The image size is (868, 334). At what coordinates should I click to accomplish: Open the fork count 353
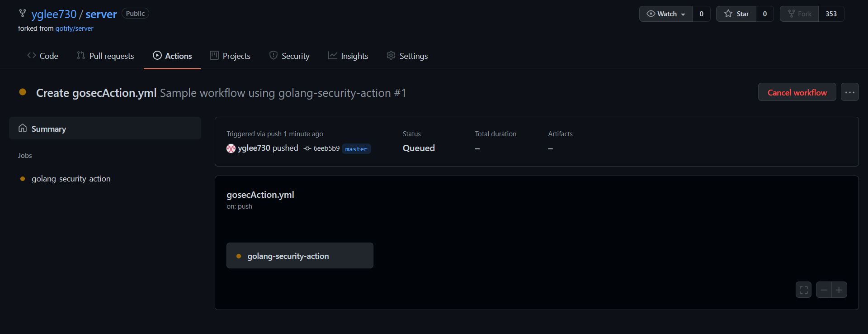click(x=831, y=14)
